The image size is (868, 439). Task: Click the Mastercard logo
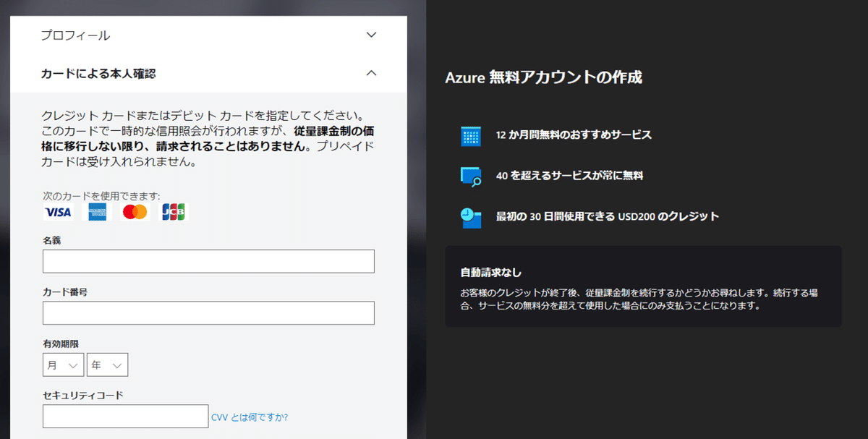point(135,212)
